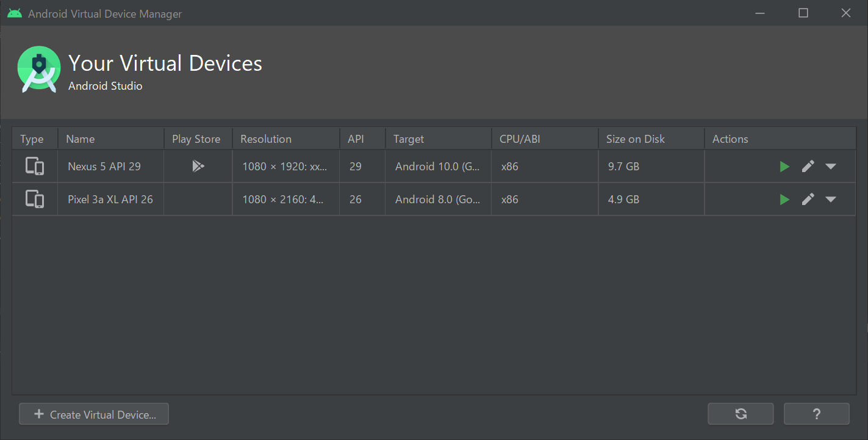The image size is (868, 440).
Task: Edit the Nexus 5 API 29 device
Action: tap(808, 167)
